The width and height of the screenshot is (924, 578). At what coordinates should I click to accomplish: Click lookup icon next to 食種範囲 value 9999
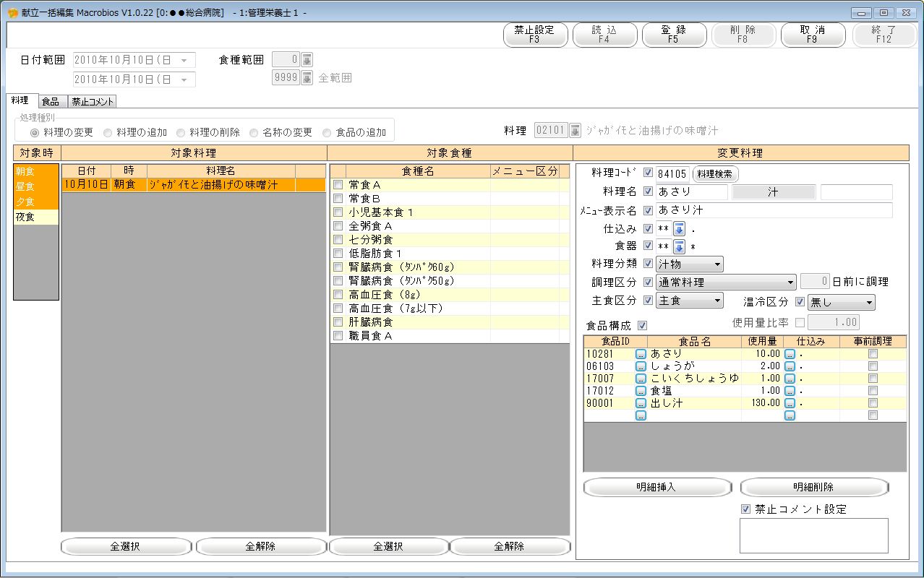click(307, 77)
